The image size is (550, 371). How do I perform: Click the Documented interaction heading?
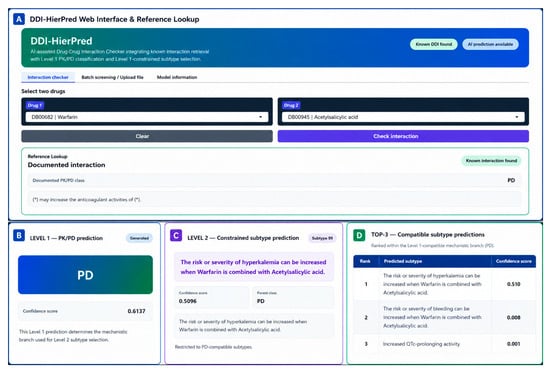click(x=66, y=165)
